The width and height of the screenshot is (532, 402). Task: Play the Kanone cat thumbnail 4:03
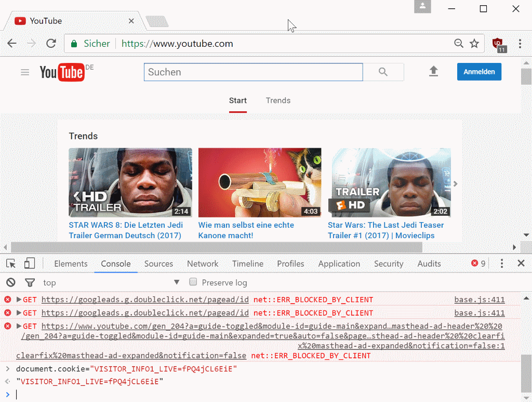pos(260,183)
